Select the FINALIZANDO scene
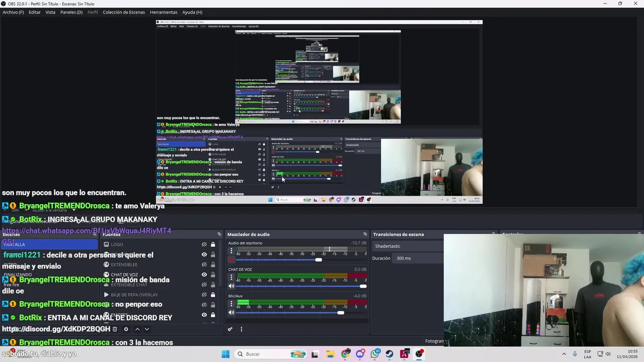This screenshot has height=362, width=644. point(49,275)
